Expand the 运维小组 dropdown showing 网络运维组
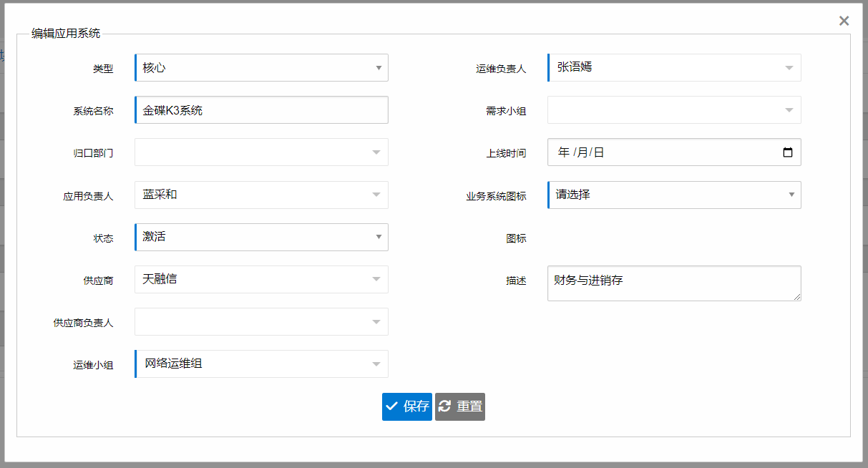The image size is (868, 468). click(261, 364)
